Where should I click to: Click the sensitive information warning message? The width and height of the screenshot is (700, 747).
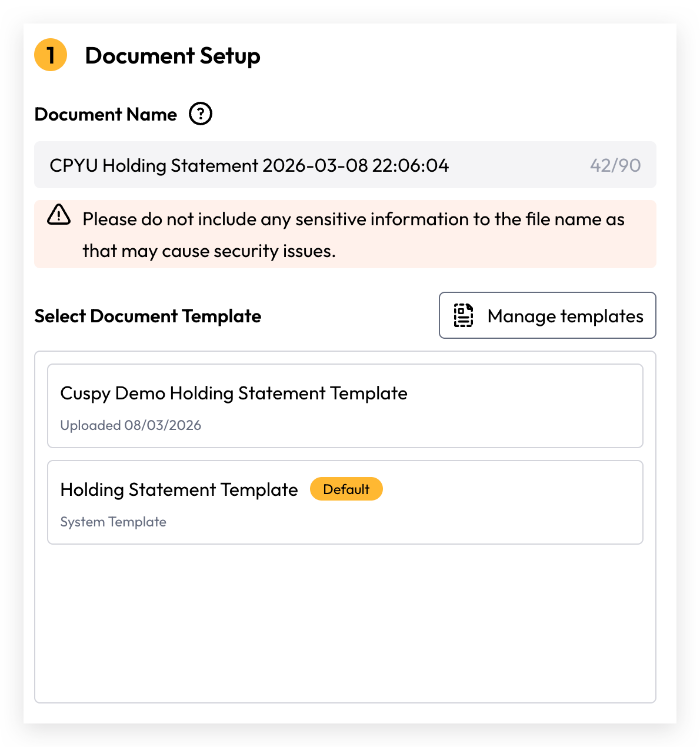(x=354, y=235)
